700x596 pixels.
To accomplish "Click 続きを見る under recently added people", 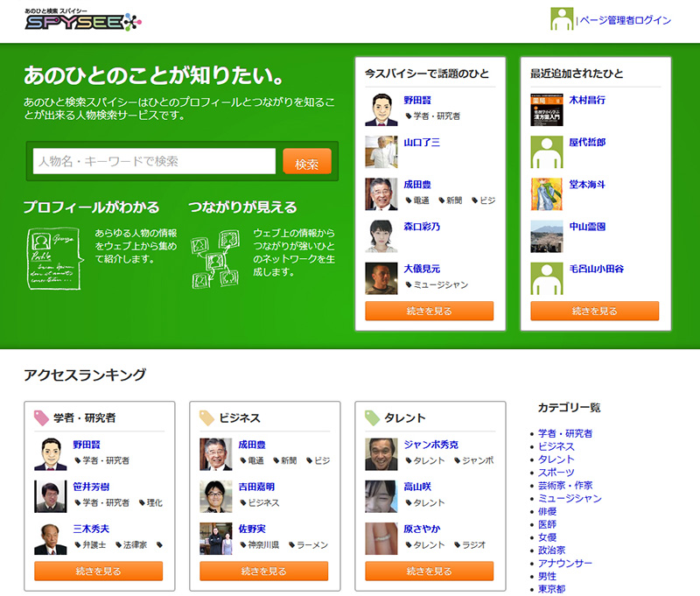I will click(x=594, y=311).
